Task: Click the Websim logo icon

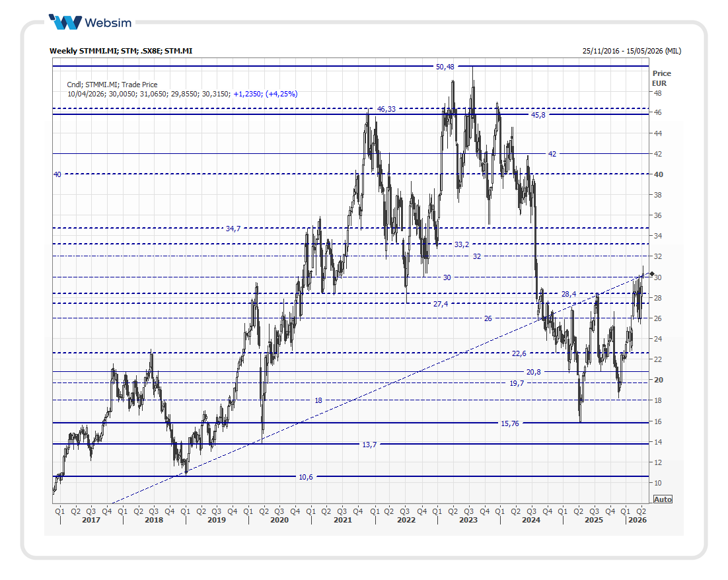Action: coord(65,22)
